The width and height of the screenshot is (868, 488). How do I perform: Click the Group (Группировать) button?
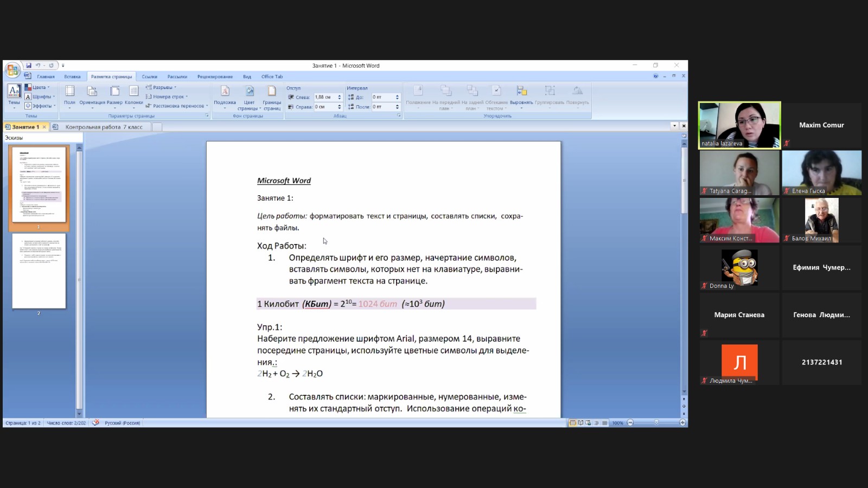tap(550, 97)
